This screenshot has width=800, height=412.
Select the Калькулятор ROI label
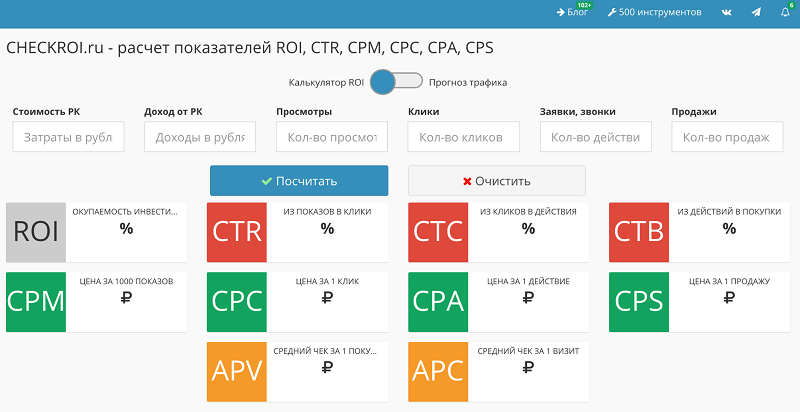tap(326, 83)
